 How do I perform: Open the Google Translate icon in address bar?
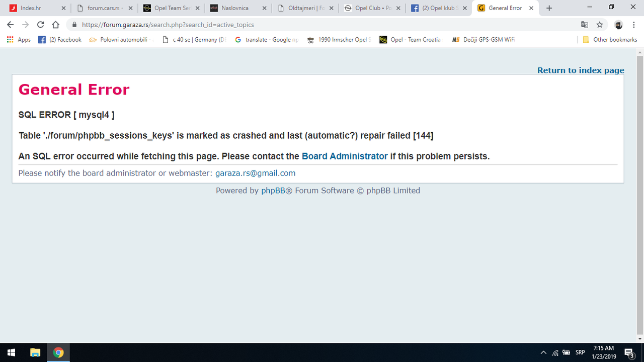[x=584, y=24]
